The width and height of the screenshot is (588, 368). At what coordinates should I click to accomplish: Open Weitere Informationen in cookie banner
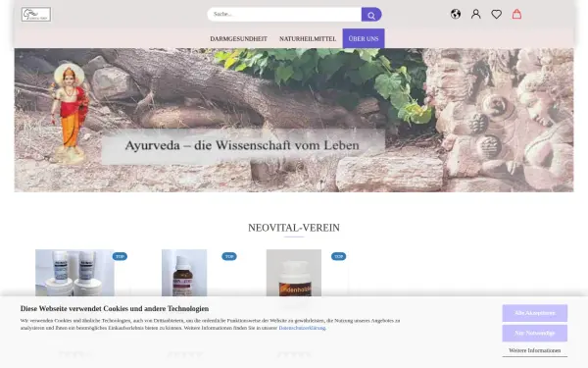pos(535,350)
